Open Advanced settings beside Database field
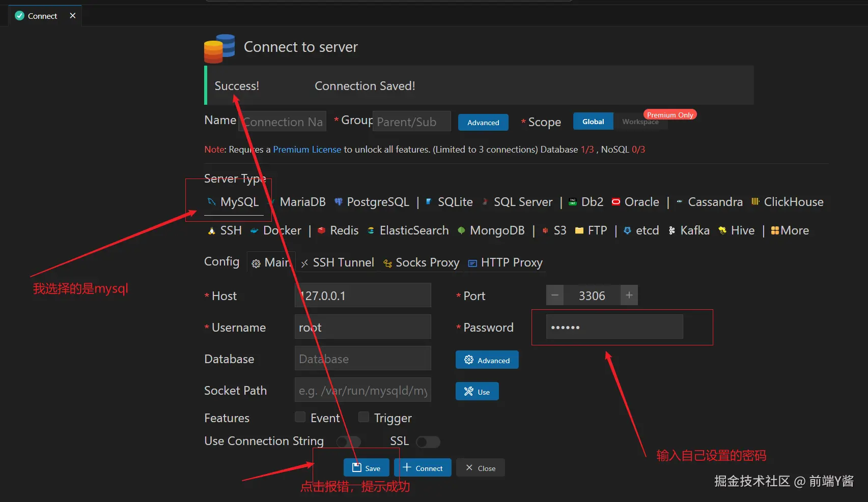868x502 pixels. (x=487, y=360)
